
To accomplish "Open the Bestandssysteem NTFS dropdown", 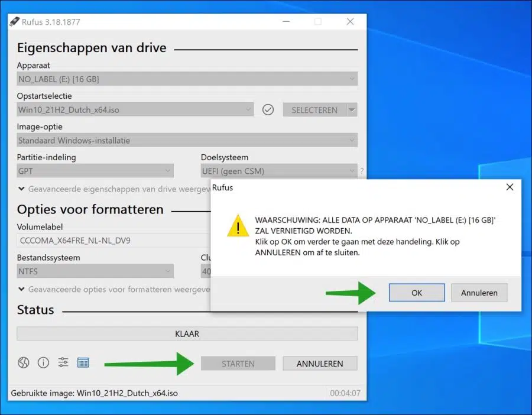I will 95,271.
